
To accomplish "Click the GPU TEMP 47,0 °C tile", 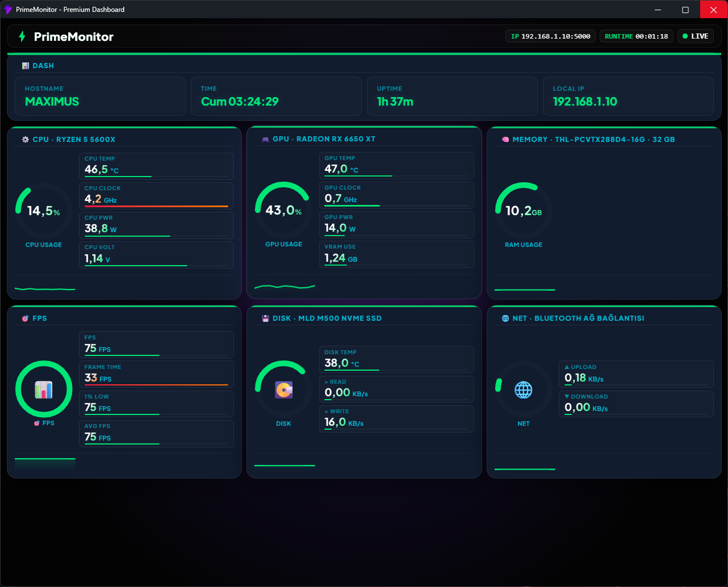I will coord(396,166).
